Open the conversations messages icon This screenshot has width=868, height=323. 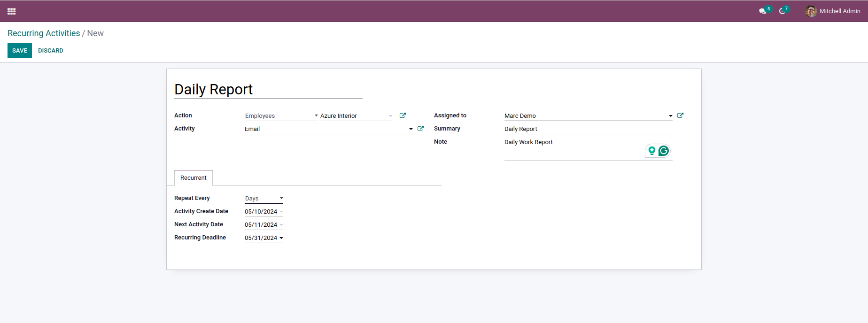click(x=762, y=11)
